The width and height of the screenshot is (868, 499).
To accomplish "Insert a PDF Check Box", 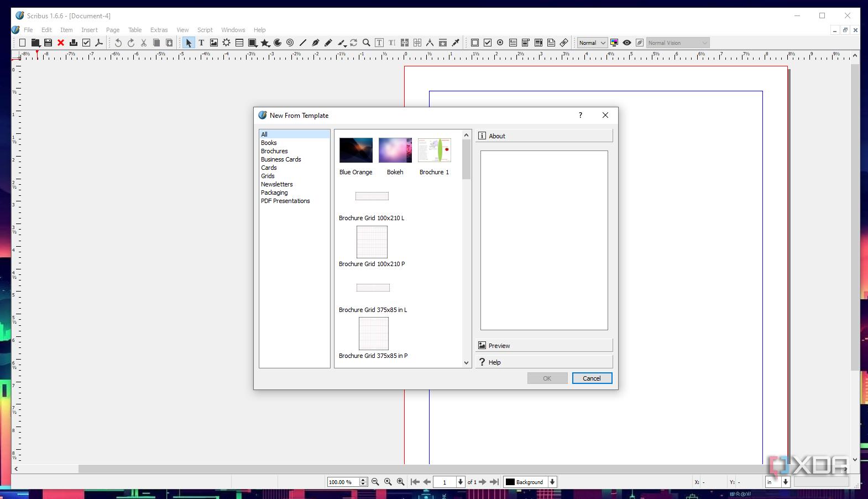I will (x=488, y=43).
